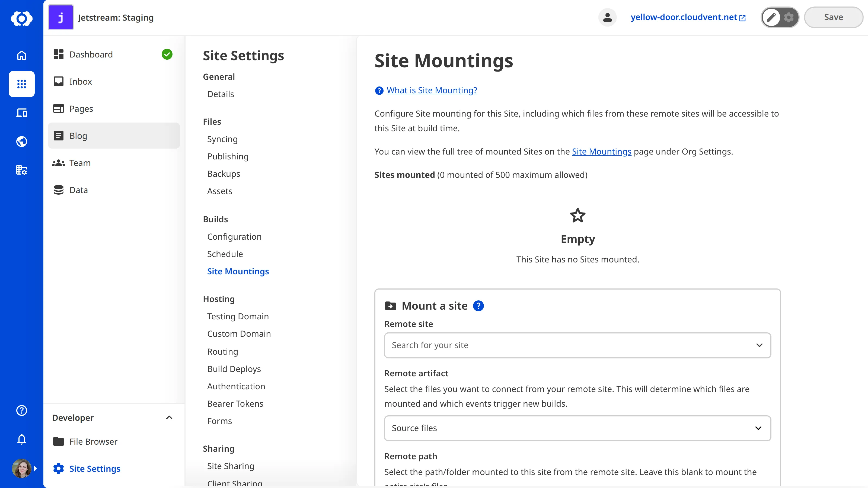Go to Backups settings
The width and height of the screenshot is (868, 488).
[224, 174]
